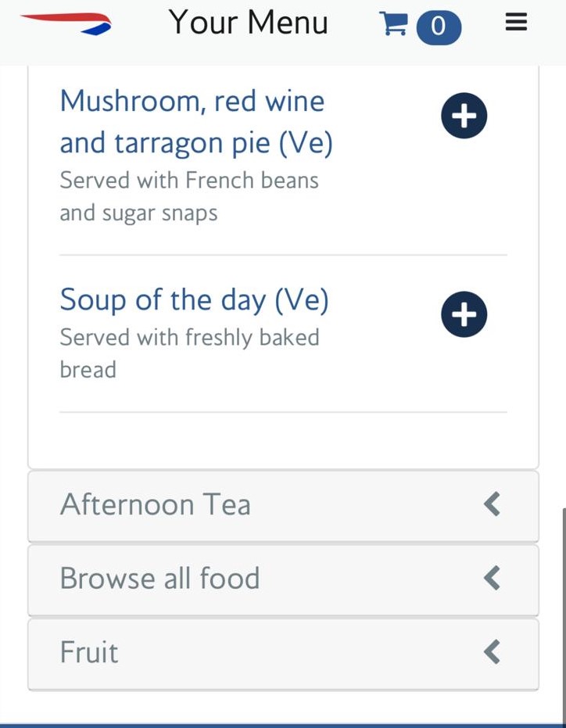Screen dimensions: 566x728
Task: Open the shopping cart icon
Action: pos(392,24)
